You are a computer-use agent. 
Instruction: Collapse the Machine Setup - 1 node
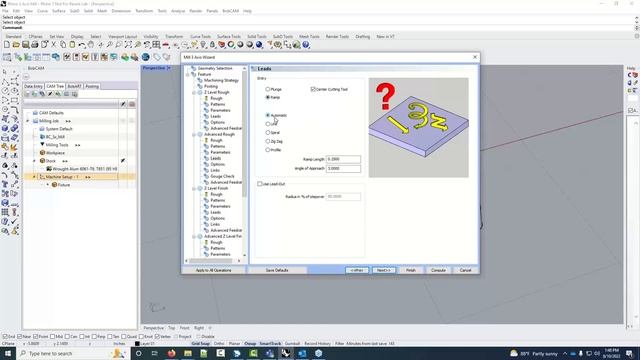34,177
